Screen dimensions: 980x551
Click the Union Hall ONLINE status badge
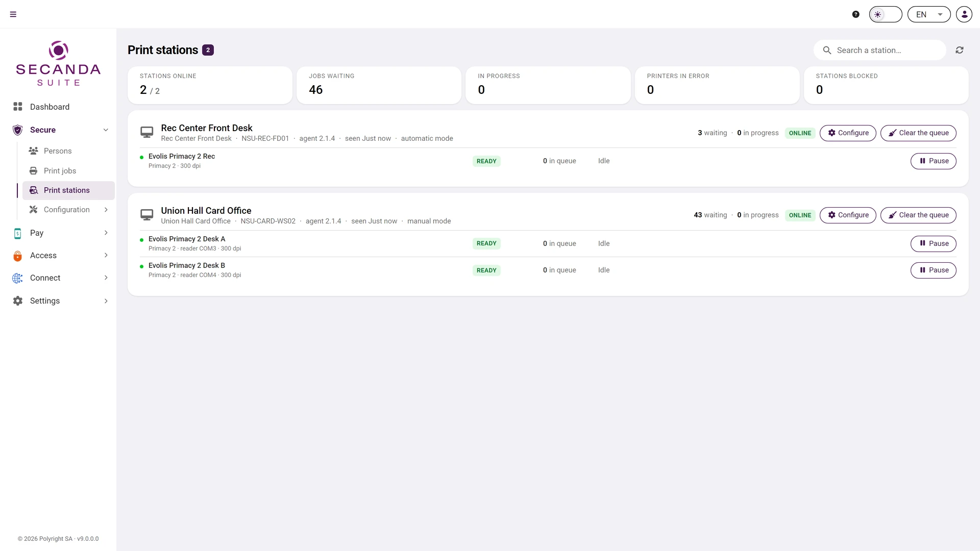pos(800,215)
